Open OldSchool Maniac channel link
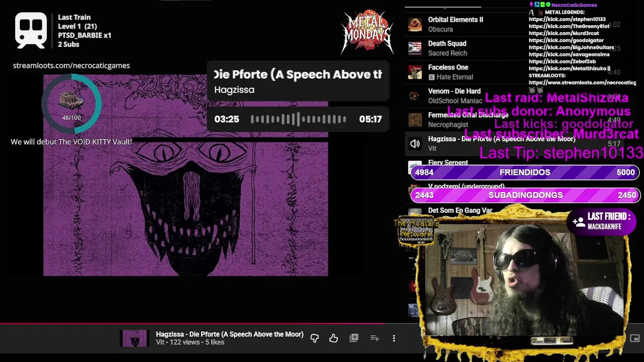Image resolution: width=644 pixels, height=362 pixels. (x=455, y=101)
